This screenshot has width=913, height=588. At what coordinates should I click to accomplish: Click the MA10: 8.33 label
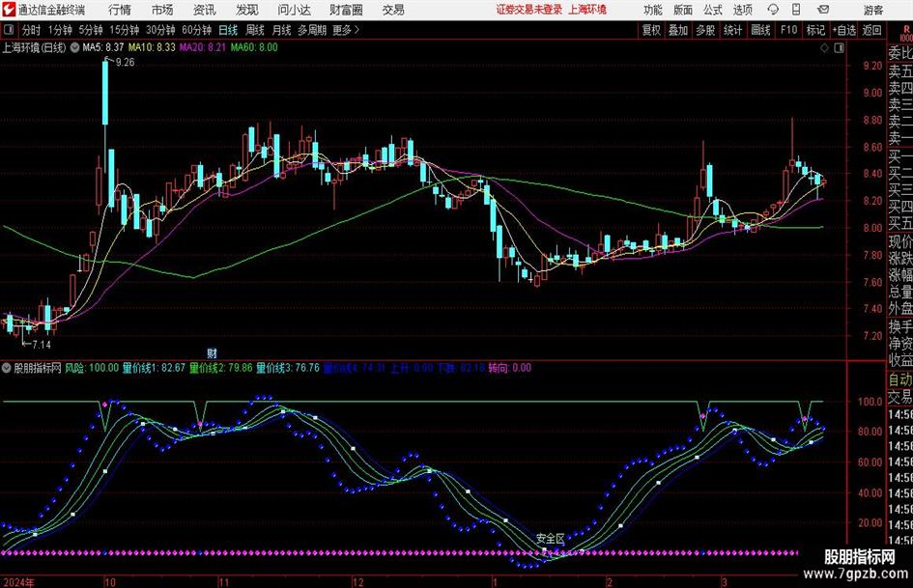152,47
